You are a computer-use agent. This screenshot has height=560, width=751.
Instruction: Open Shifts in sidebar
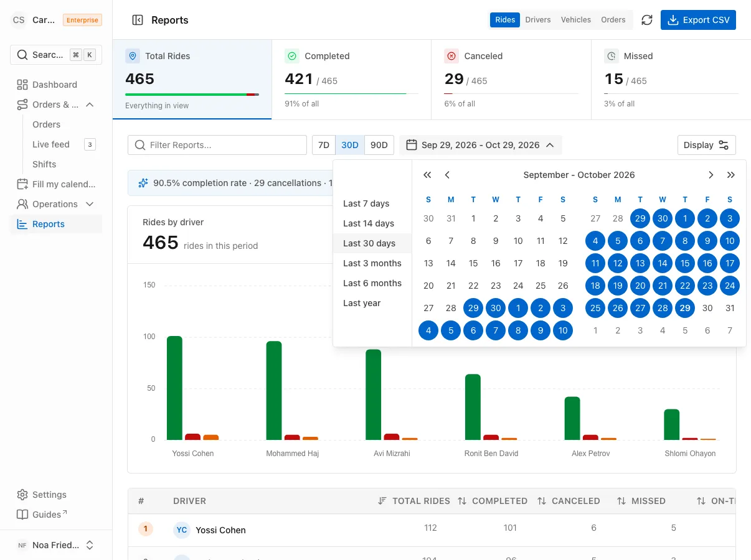point(44,164)
